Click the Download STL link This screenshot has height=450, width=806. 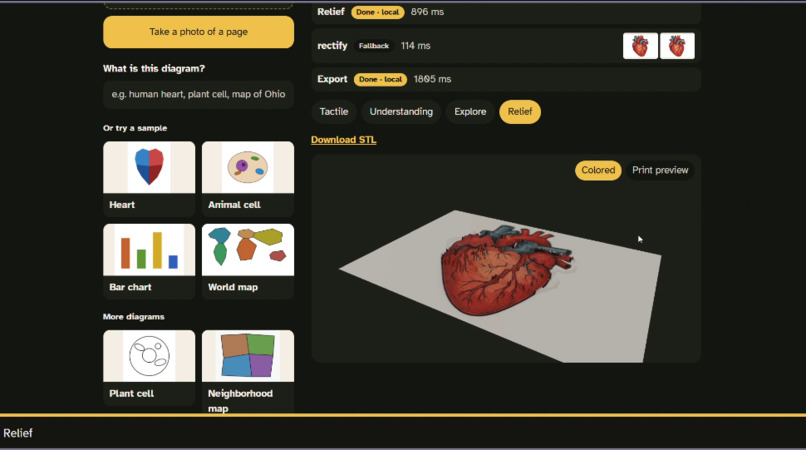343,140
